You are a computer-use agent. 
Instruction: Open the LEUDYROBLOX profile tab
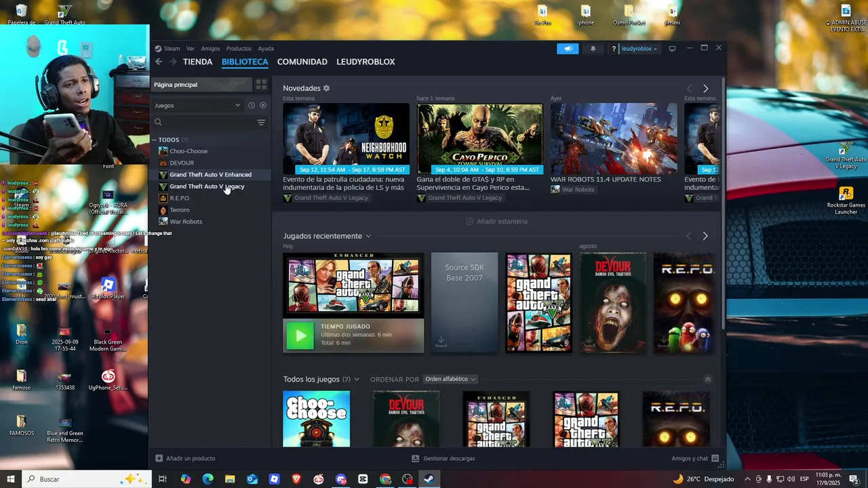click(x=366, y=62)
